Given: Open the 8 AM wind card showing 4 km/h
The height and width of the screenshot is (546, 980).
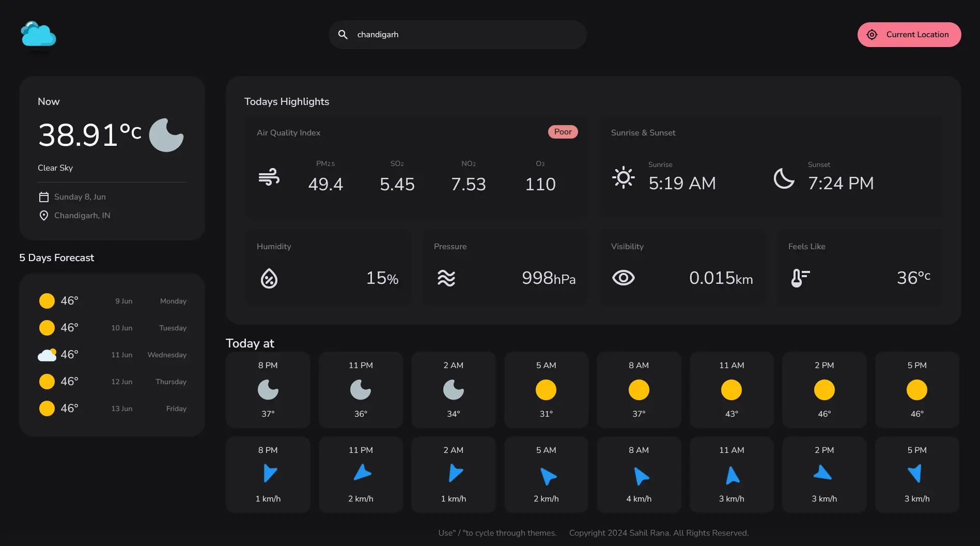Looking at the screenshot, I should [x=639, y=475].
